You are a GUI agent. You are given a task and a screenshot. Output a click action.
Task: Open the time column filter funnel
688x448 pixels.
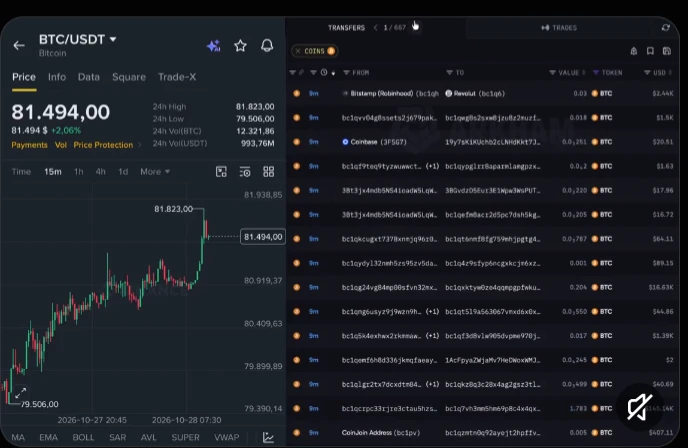(313, 72)
